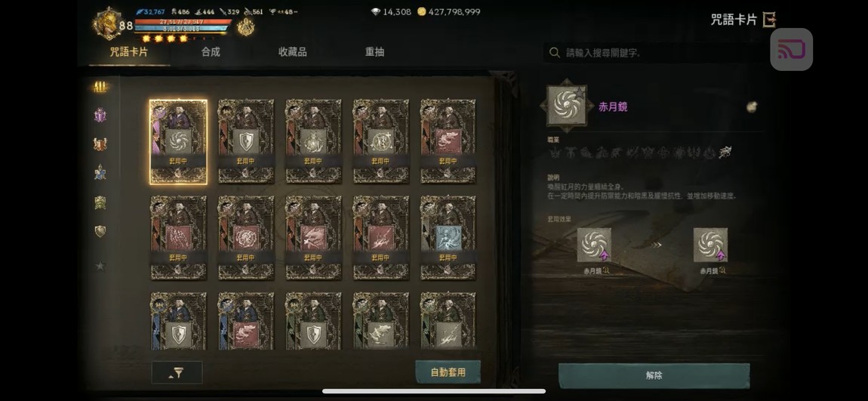
Task: Filter cards by purple grade icon
Action: coord(100,116)
